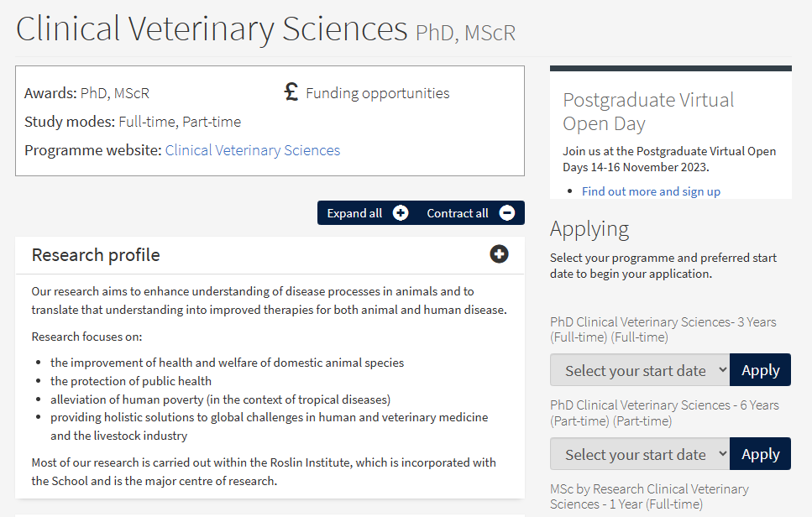The height and width of the screenshot is (517, 812).
Task: Open the MScR award link
Action: click(131, 93)
